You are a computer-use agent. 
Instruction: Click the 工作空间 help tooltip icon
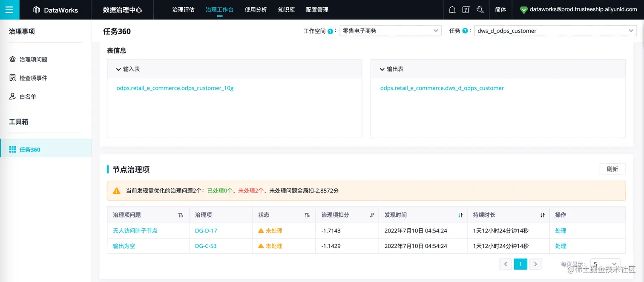330,31
